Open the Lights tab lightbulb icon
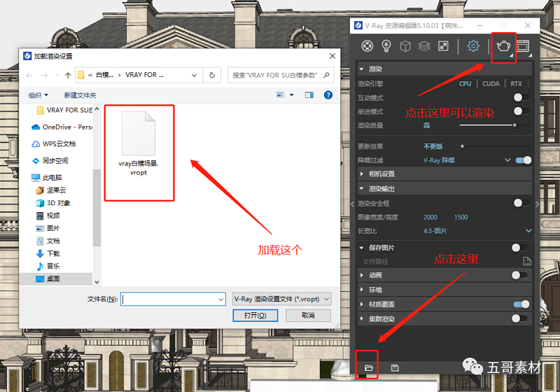This screenshot has height=392, width=560. tap(386, 46)
